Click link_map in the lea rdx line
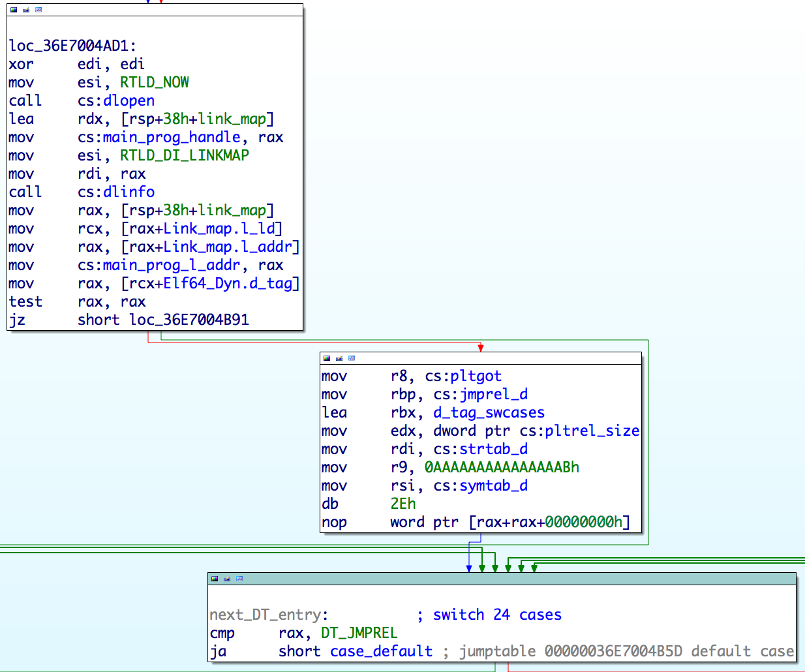Viewport: 805px width, 672px height. point(232,119)
